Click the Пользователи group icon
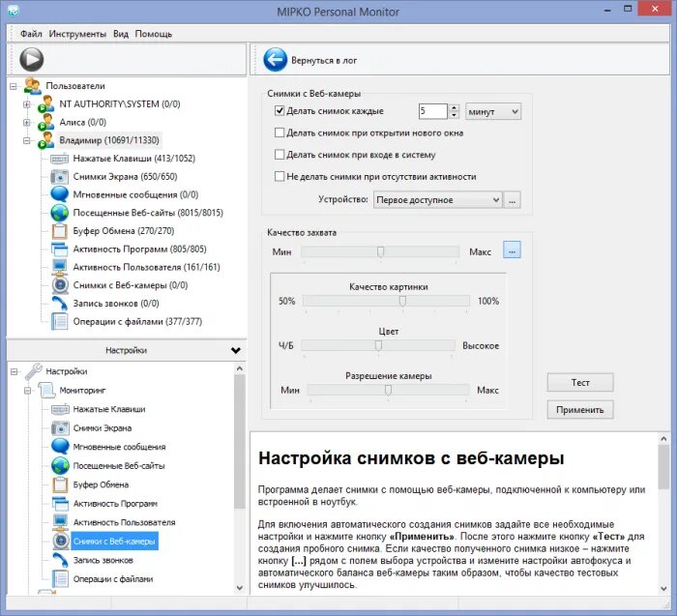The image size is (677, 616). [32, 86]
